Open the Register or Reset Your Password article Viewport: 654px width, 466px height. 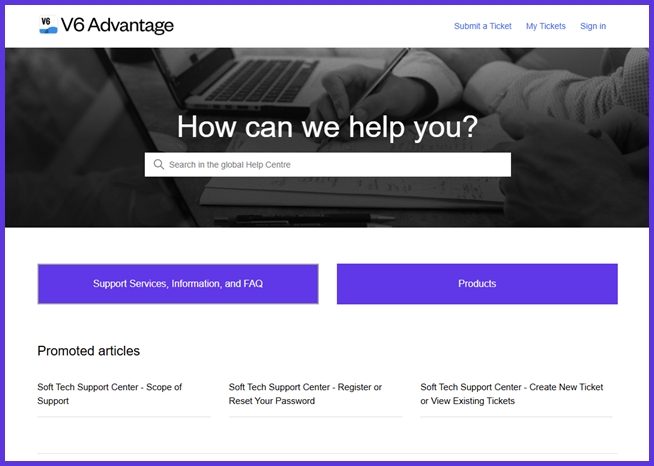[x=305, y=393]
